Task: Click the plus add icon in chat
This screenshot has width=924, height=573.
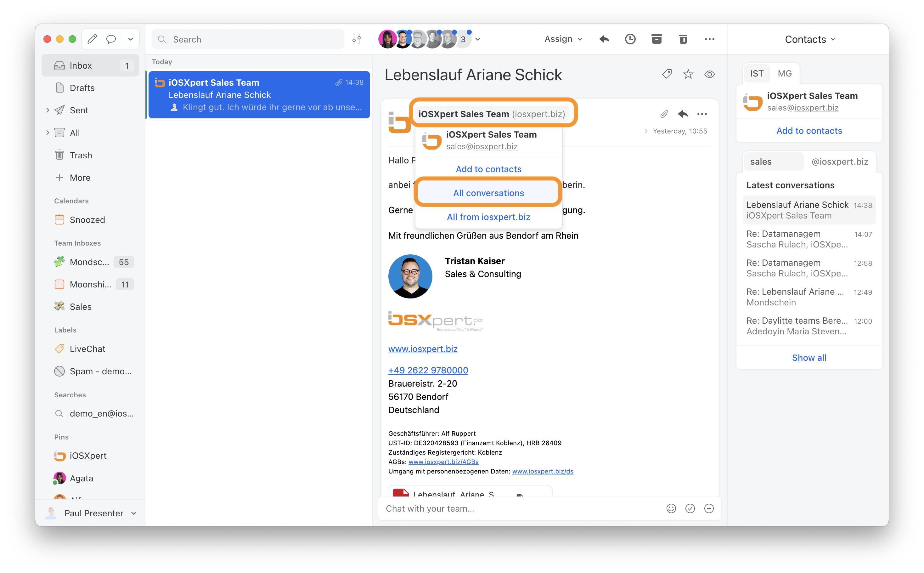Action: [709, 508]
